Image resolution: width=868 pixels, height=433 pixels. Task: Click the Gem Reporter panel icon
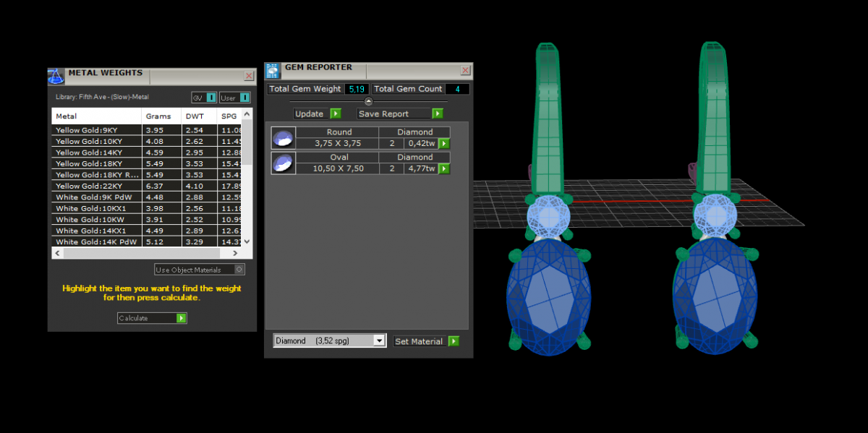[272, 70]
